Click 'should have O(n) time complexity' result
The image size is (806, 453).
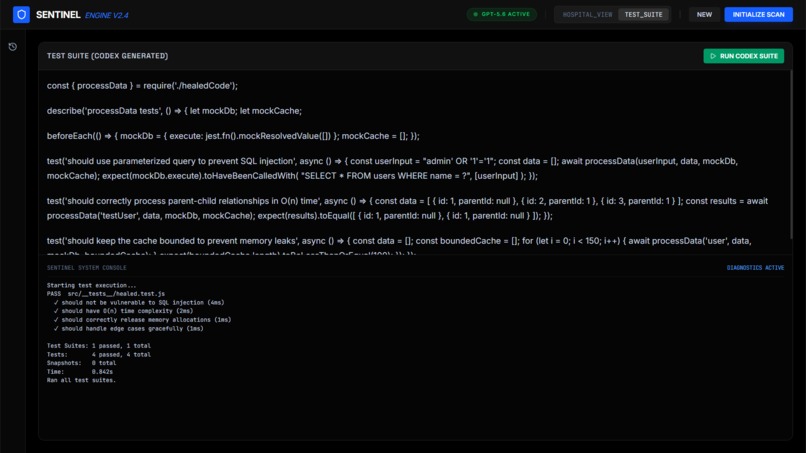(123, 311)
